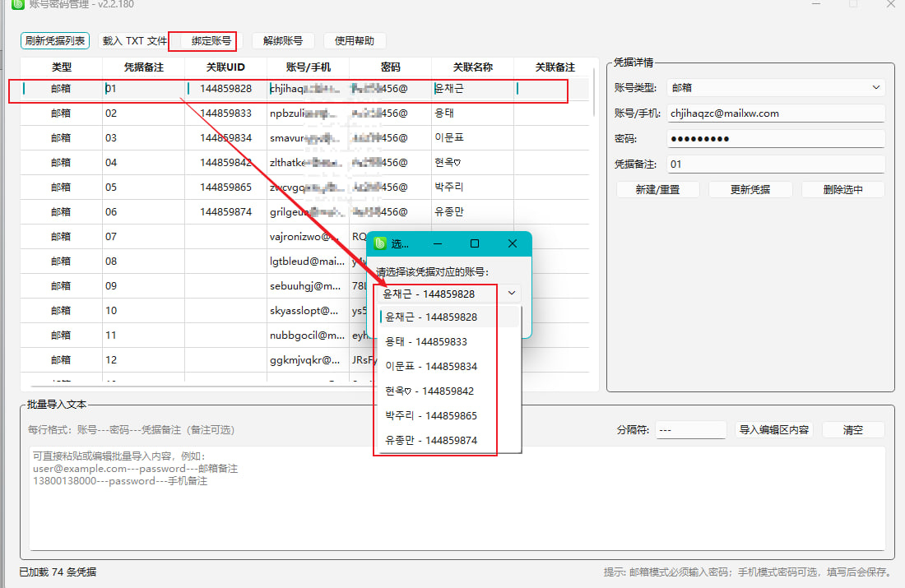Click 解绑账号 button
Viewport: 905px width, 588px height.
[283, 41]
